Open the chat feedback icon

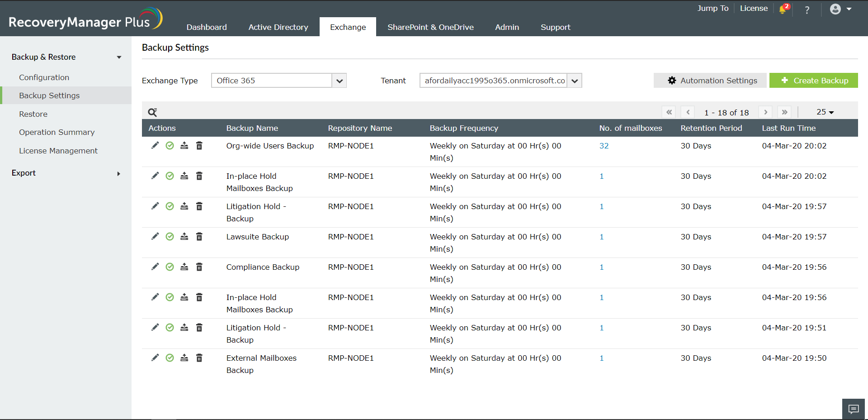pos(854,409)
